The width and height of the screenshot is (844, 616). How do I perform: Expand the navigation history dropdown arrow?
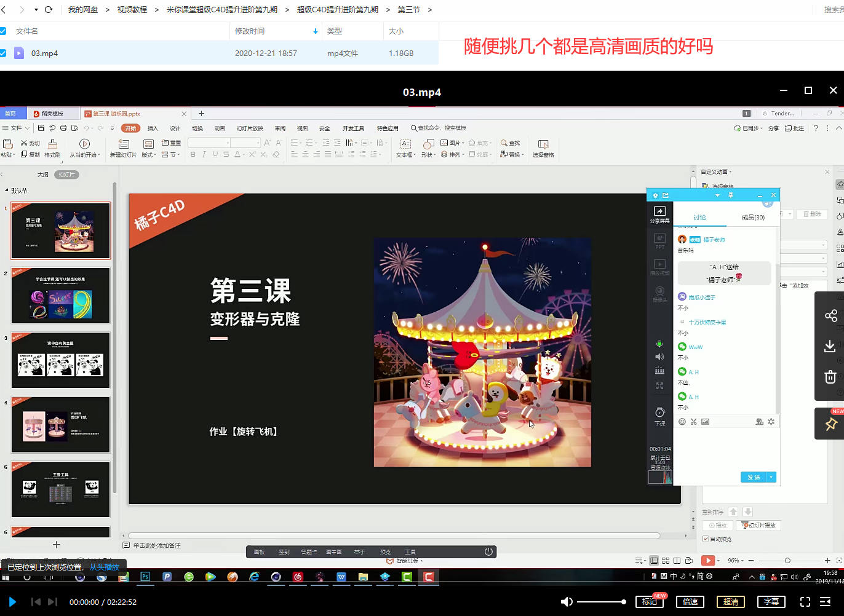36,10
